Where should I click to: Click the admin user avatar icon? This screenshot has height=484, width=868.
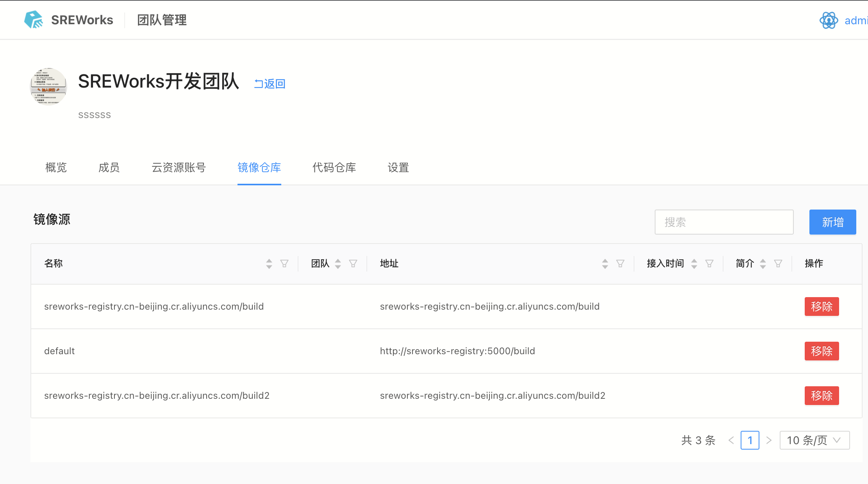click(x=828, y=20)
